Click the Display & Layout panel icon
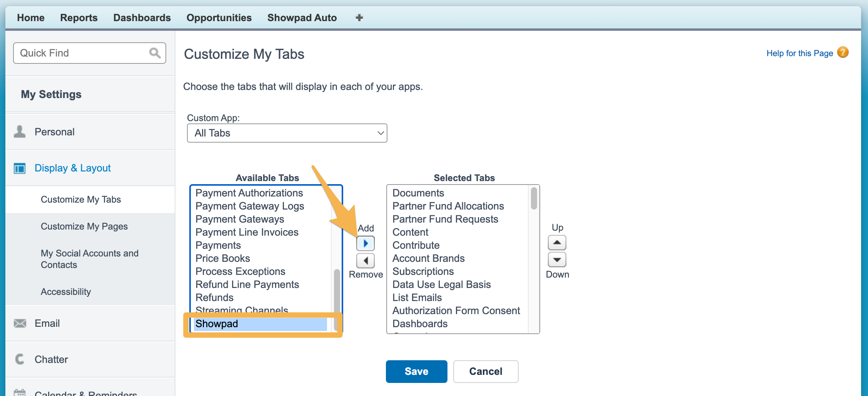This screenshot has height=396, width=868. [19, 168]
